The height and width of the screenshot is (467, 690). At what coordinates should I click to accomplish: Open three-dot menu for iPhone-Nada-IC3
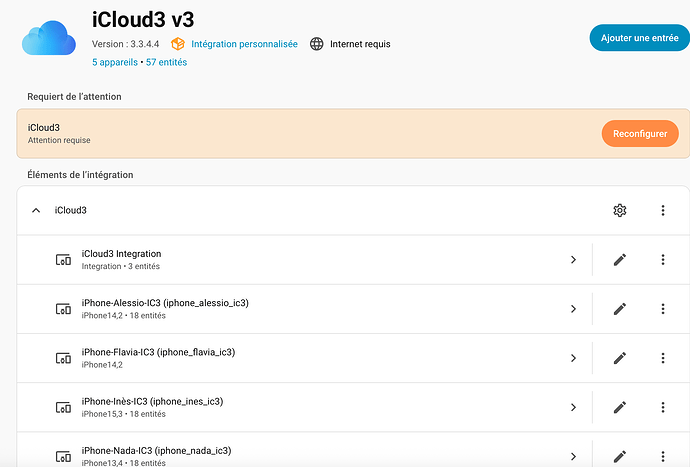point(663,456)
